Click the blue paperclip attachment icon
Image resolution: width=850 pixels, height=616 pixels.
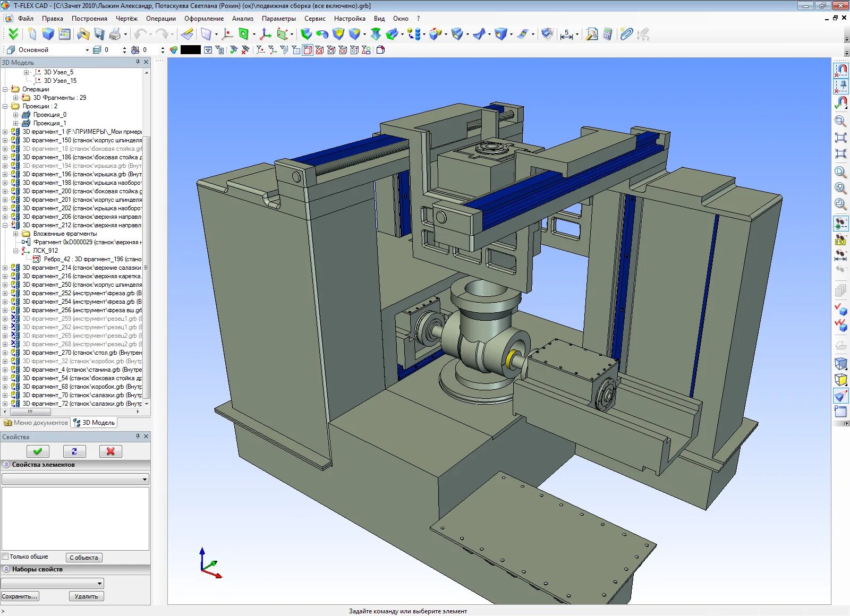(626, 35)
